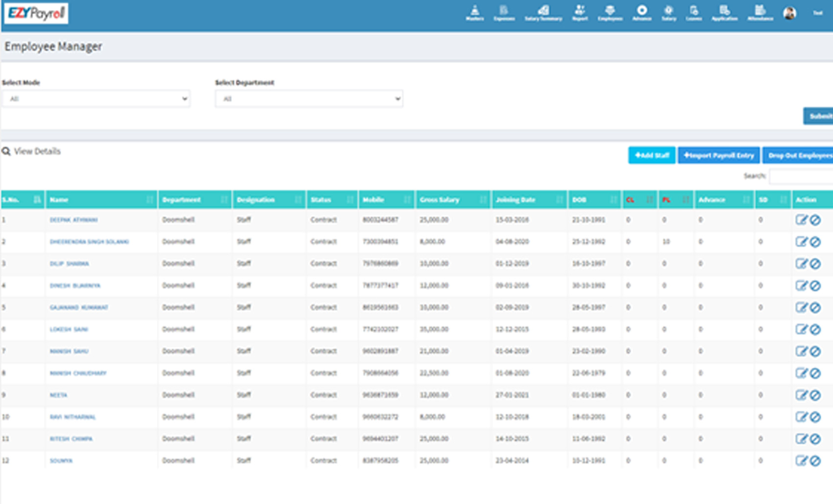Go to Attendance via top icon
The width and height of the screenshot is (833, 504).
(760, 13)
